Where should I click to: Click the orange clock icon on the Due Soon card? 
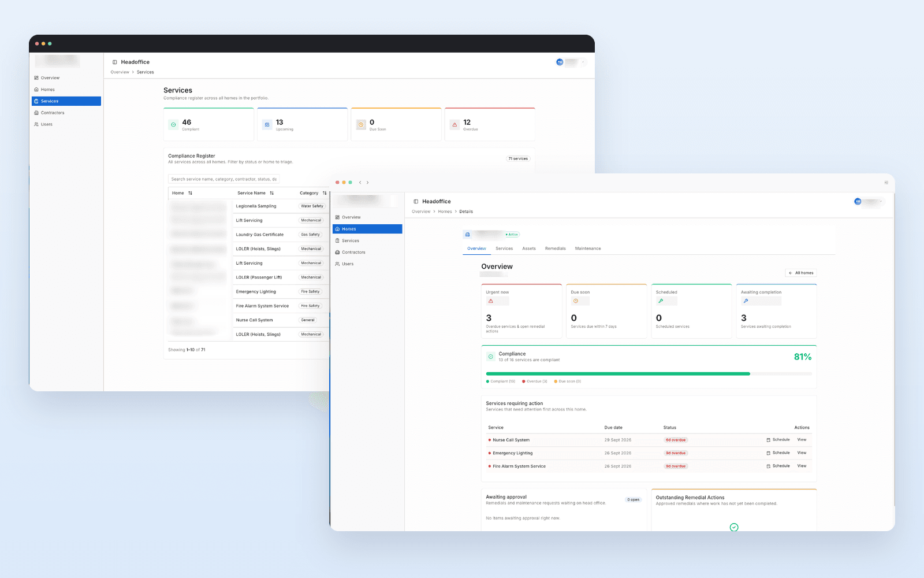(361, 124)
